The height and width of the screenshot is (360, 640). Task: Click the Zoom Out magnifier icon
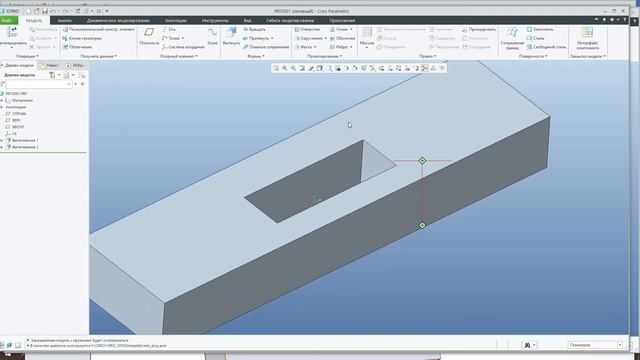pos(293,68)
